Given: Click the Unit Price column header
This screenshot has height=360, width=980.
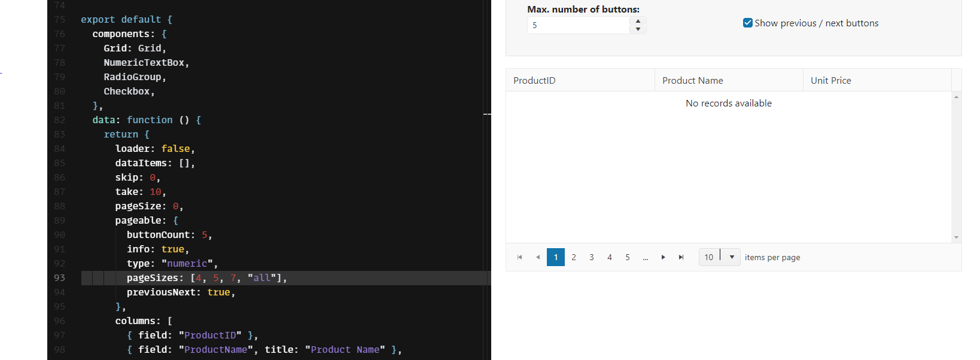Looking at the screenshot, I should [830, 80].
